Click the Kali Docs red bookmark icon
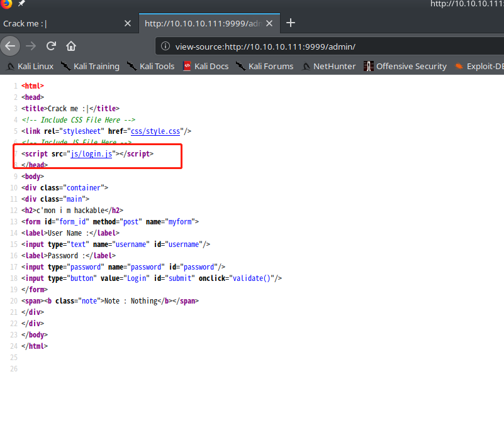This screenshot has height=428, width=504. point(187,66)
